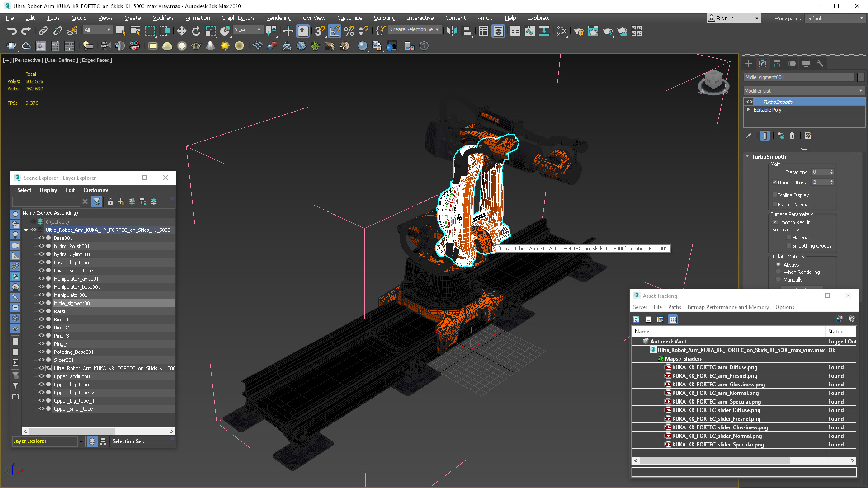Click Pin Stack icon in modifier panel
This screenshot has height=488, width=868.
[749, 136]
